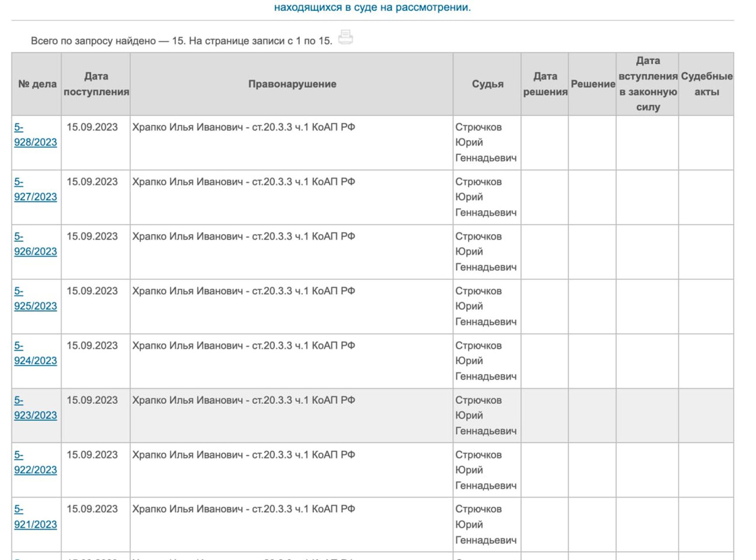Open case link 5-923/2023
This screenshot has width=756, height=560.
click(35, 415)
